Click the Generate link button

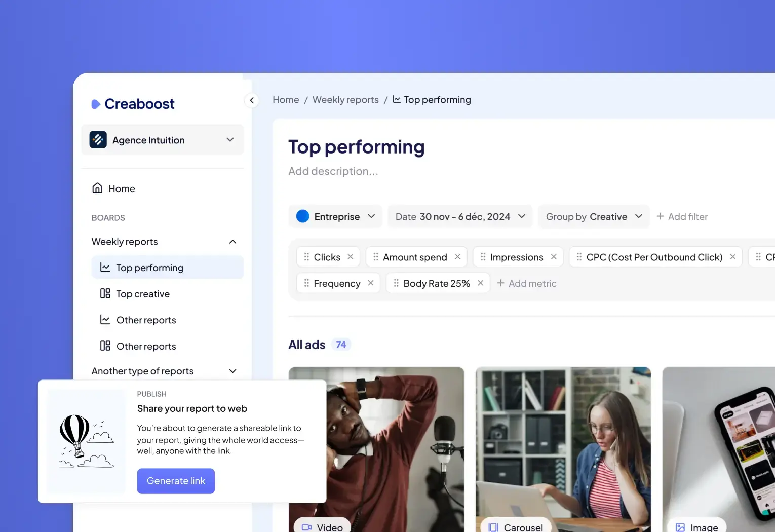click(x=176, y=481)
